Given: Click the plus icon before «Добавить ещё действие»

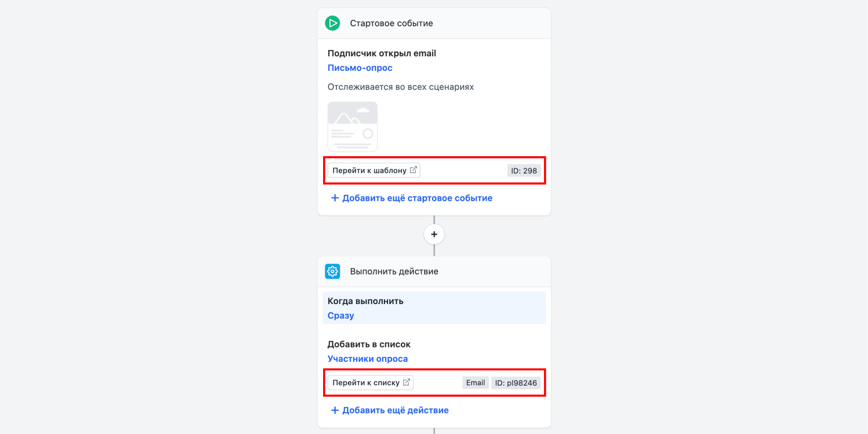Looking at the screenshot, I should (335, 410).
